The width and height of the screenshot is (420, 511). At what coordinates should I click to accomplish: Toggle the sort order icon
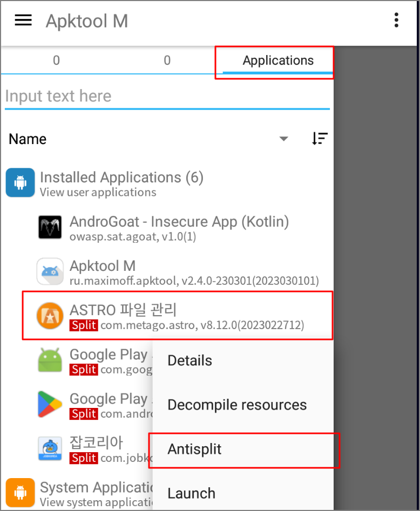click(320, 139)
